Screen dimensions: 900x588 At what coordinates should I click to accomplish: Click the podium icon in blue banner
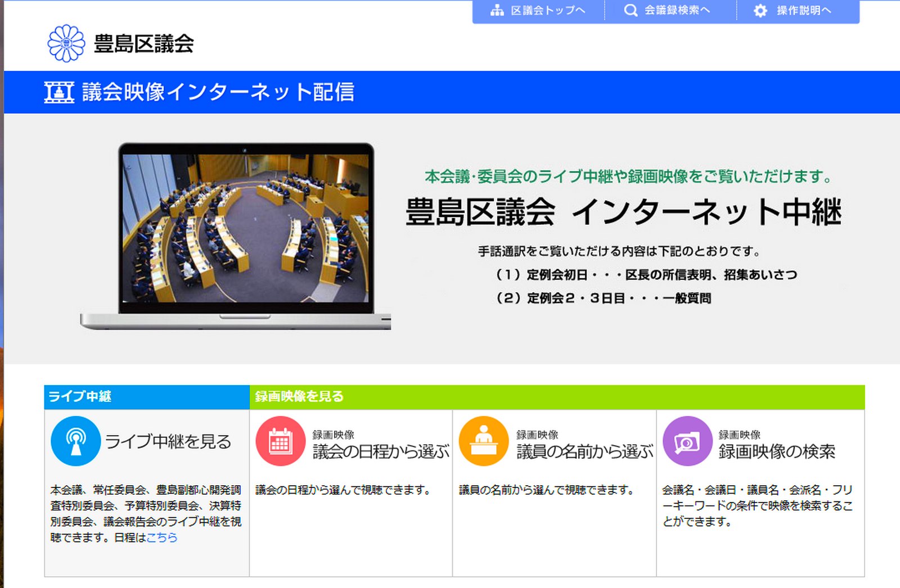pyautogui.click(x=59, y=92)
